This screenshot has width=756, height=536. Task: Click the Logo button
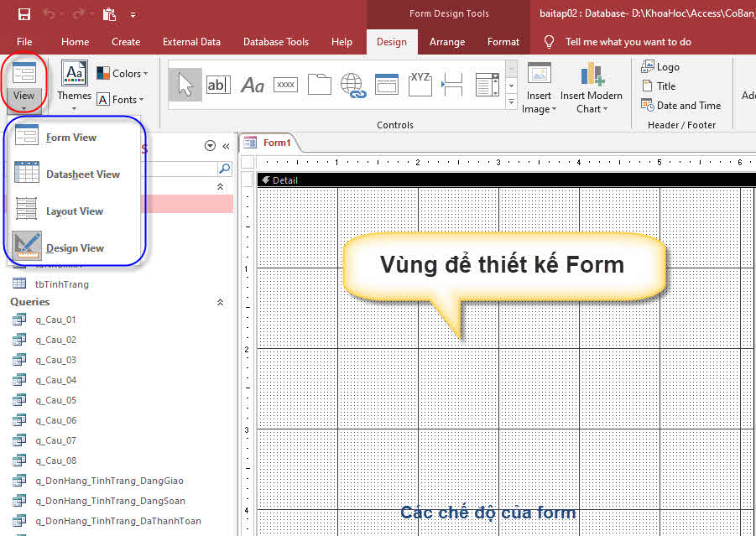pyautogui.click(x=660, y=66)
